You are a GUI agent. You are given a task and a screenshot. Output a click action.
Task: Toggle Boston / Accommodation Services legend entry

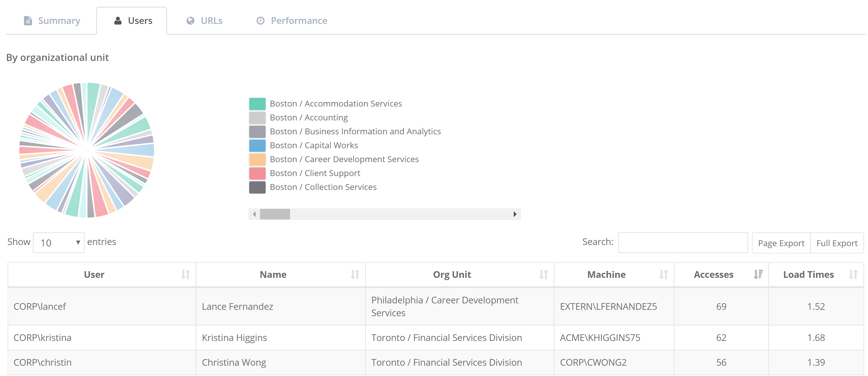335,103
